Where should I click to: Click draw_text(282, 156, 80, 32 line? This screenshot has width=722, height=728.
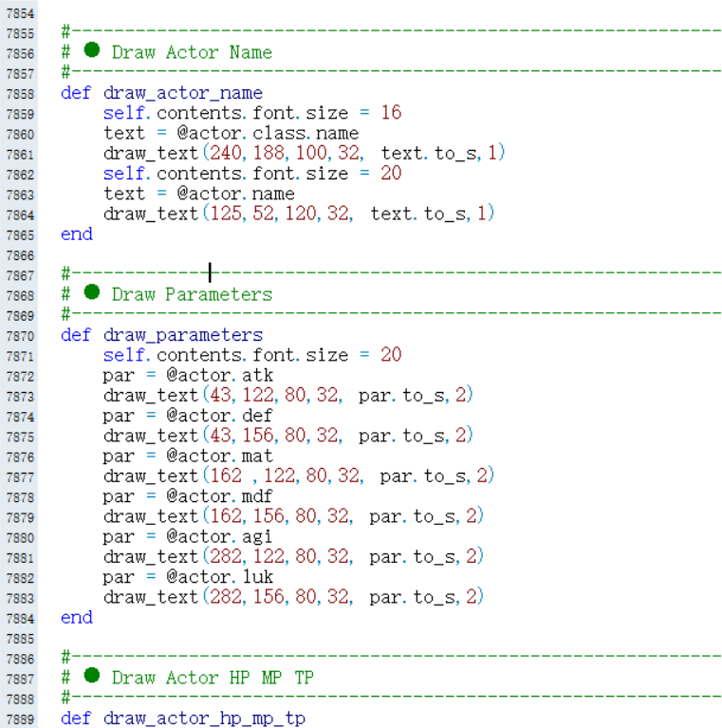[x=293, y=597]
